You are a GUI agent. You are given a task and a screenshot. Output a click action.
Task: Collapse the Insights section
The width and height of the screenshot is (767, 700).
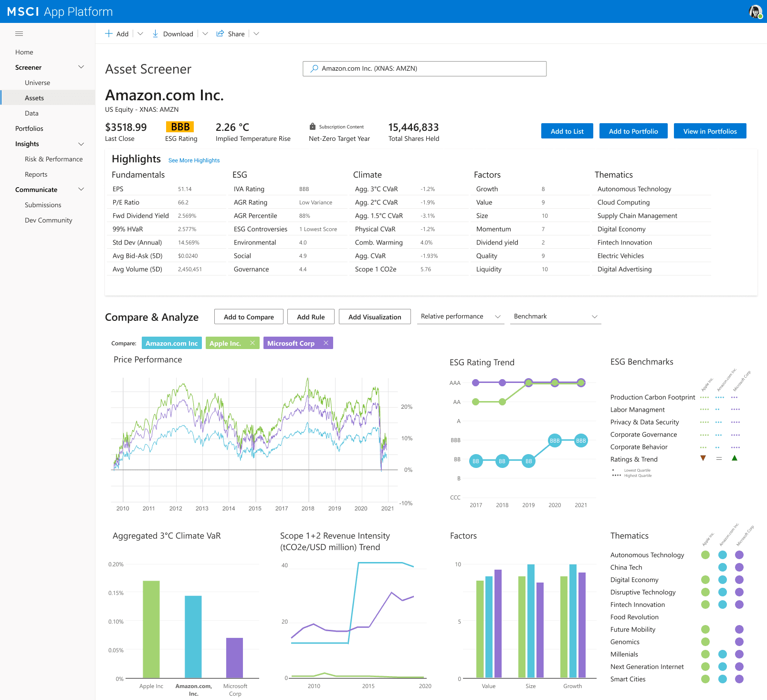pos(81,144)
